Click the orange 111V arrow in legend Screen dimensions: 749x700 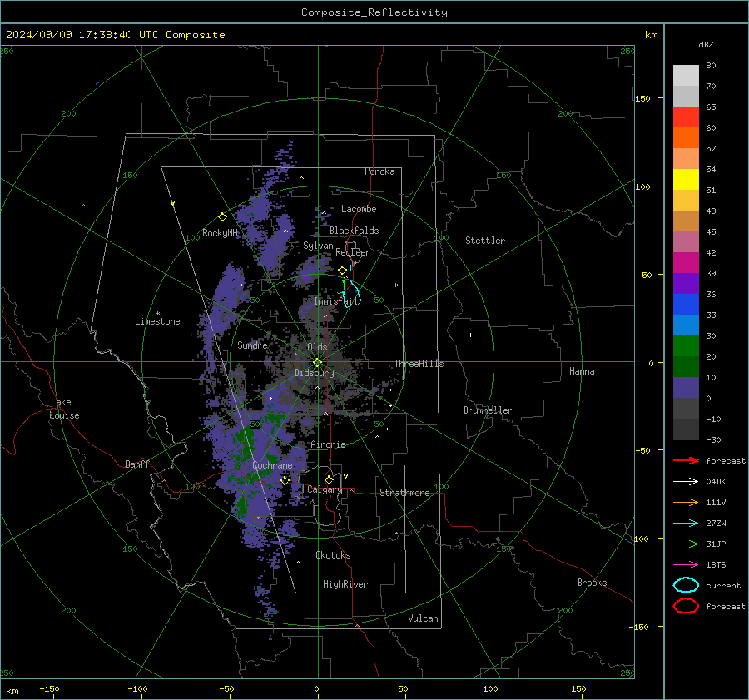click(x=686, y=502)
